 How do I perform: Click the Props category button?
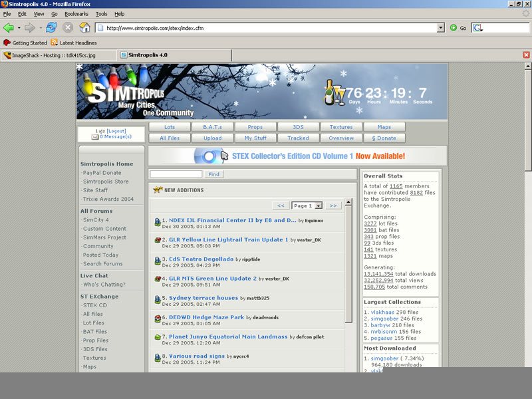pyautogui.click(x=255, y=127)
